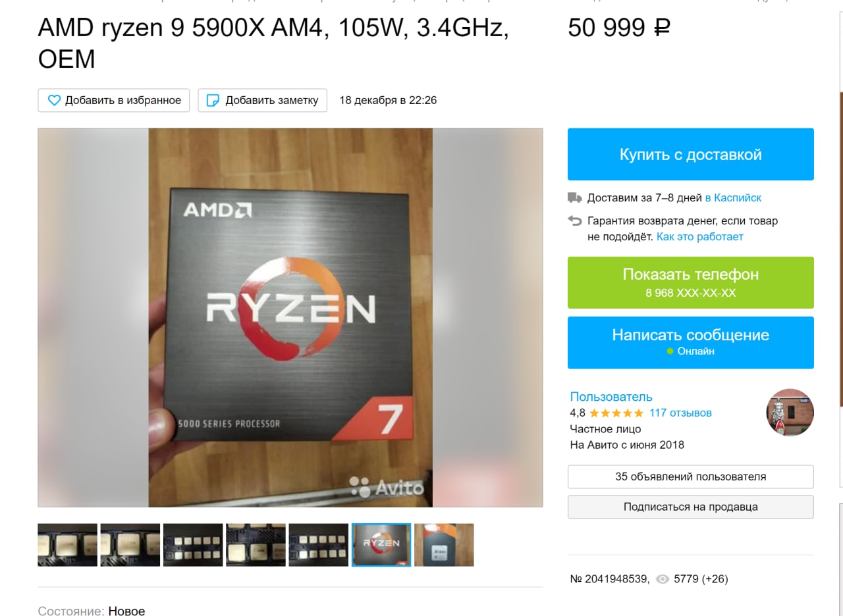843x616 pixels.
Task: Open the 117 отзывов reviews link
Action: (680, 413)
